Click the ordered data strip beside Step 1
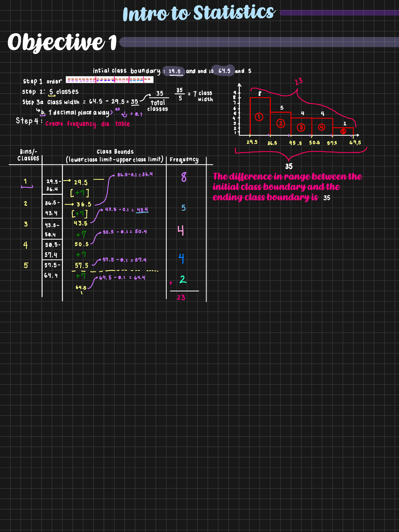399x532 pixels. (110, 80)
